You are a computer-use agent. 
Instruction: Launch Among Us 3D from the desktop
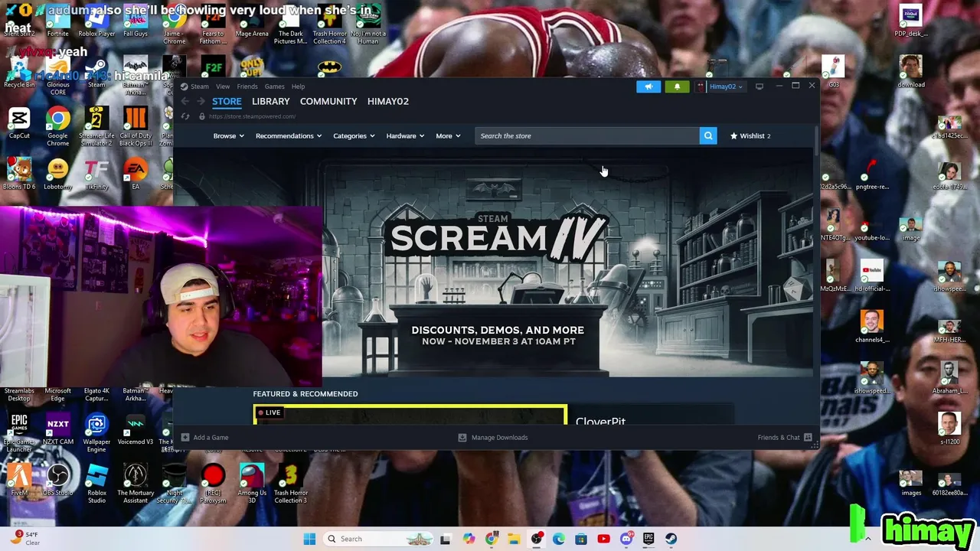point(252,484)
